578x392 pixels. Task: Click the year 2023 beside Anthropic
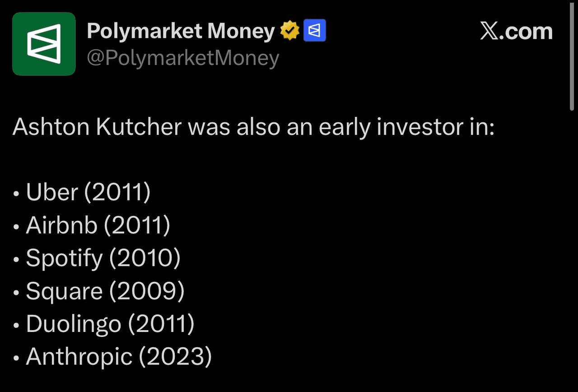175,357
